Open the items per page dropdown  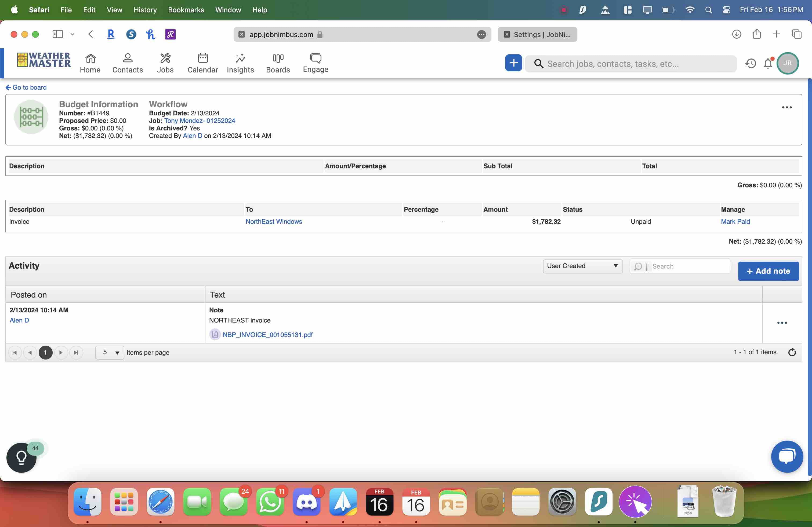(x=110, y=353)
